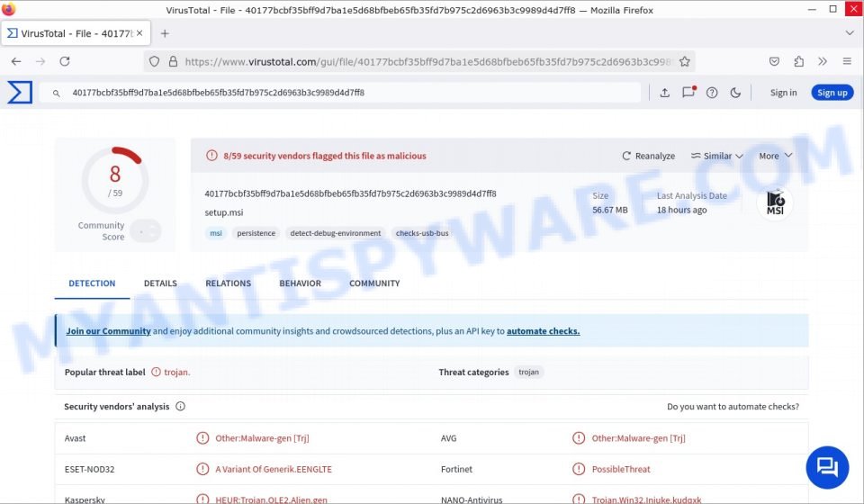Click the MSI file type icon
This screenshot has height=504, width=864.
pyautogui.click(x=775, y=202)
